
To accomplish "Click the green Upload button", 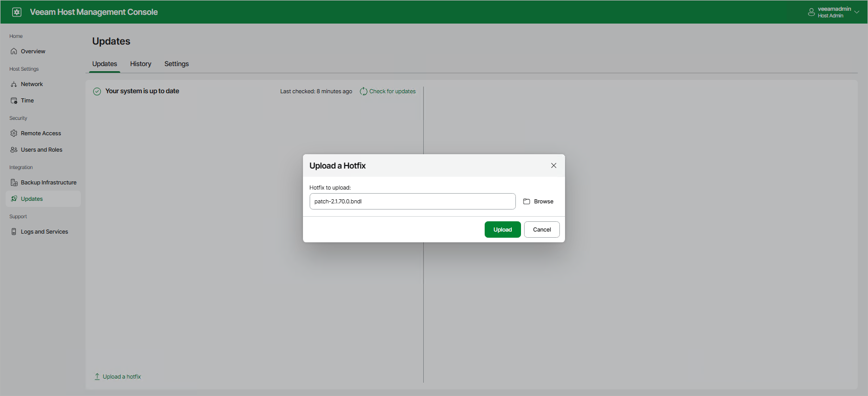I will click(503, 230).
